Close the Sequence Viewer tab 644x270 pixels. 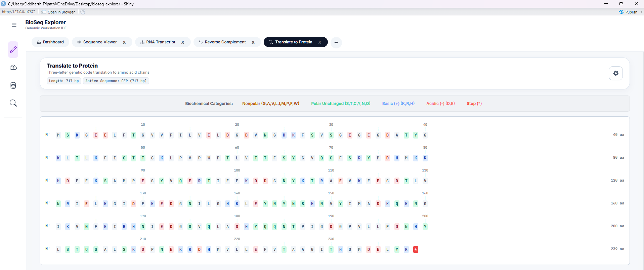pyautogui.click(x=124, y=42)
